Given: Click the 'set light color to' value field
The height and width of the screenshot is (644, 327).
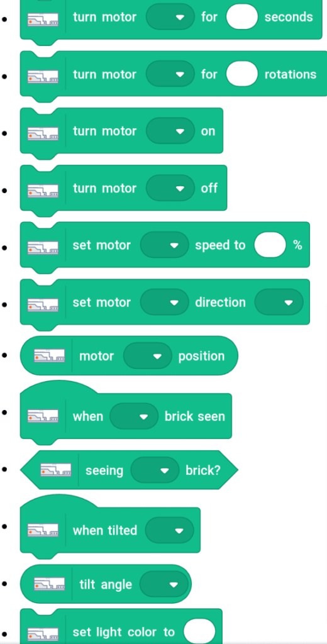Looking at the screenshot, I should (x=199, y=631).
